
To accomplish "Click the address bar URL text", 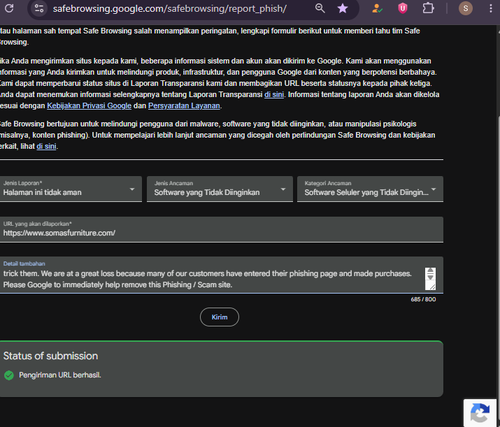I will click(x=169, y=9).
